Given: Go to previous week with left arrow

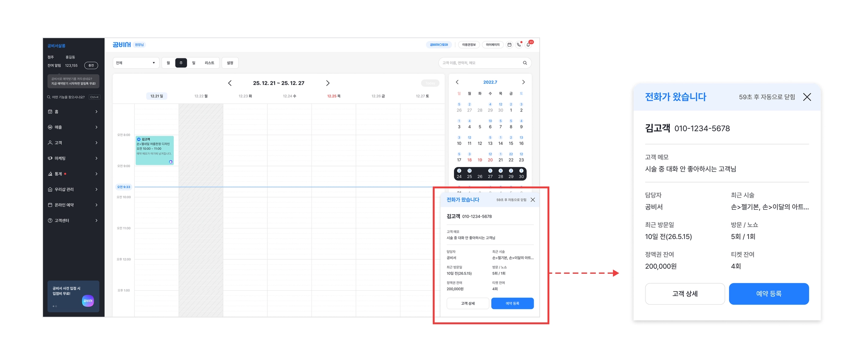Looking at the screenshot, I should tap(230, 83).
